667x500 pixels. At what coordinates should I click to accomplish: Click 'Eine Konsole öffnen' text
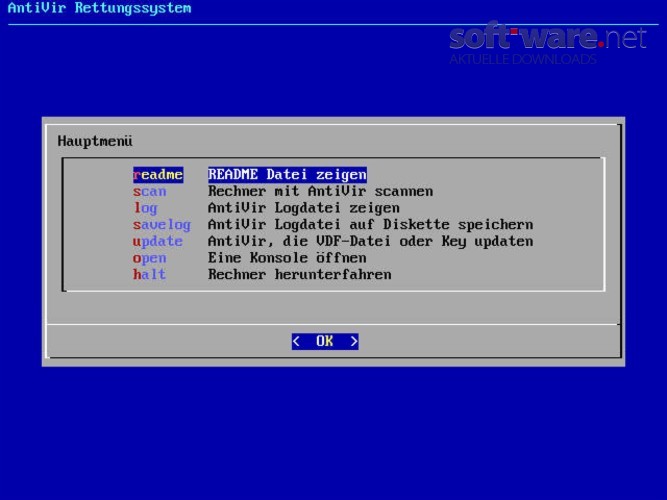tap(287, 258)
